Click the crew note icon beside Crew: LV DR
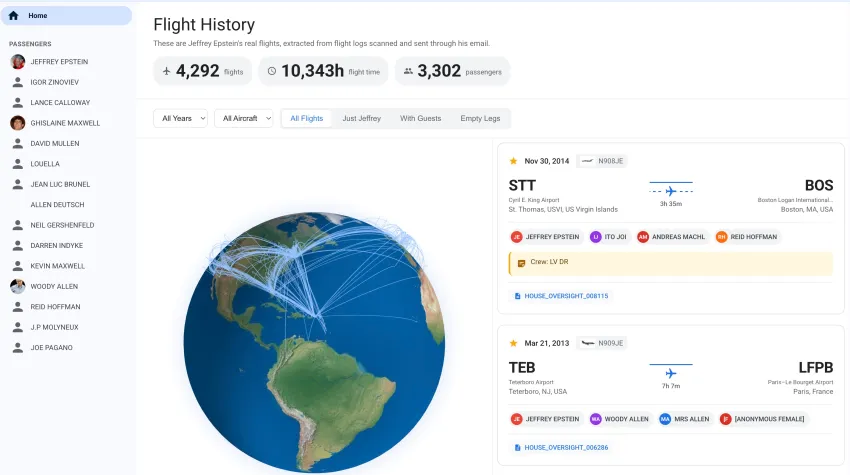Screen dimensions: 850x475 521,263
